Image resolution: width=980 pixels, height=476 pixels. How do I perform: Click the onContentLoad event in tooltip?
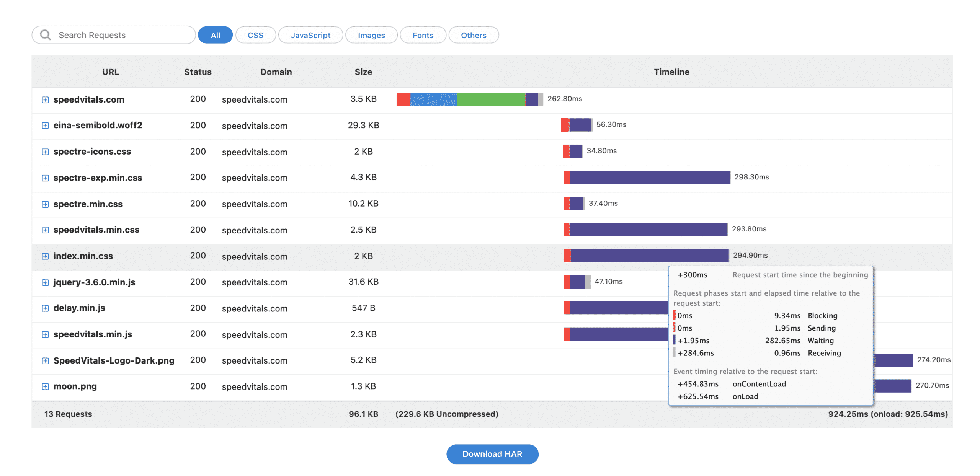click(x=759, y=384)
